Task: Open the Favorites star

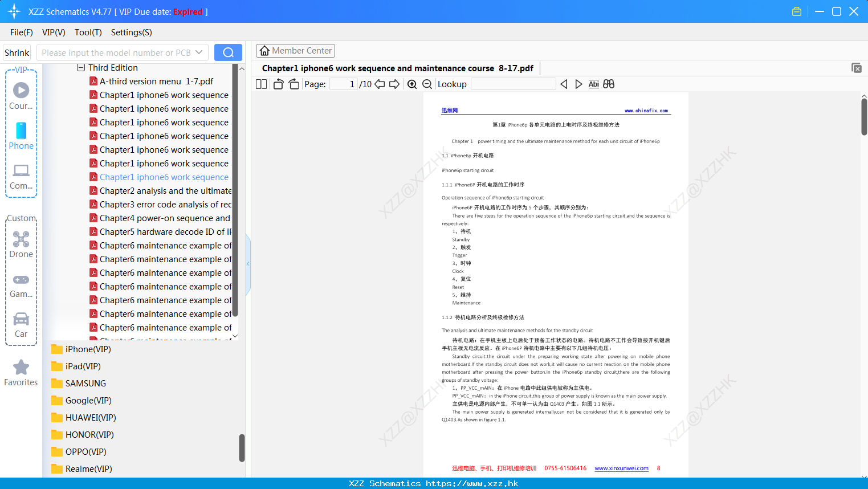Action: pos(21,373)
